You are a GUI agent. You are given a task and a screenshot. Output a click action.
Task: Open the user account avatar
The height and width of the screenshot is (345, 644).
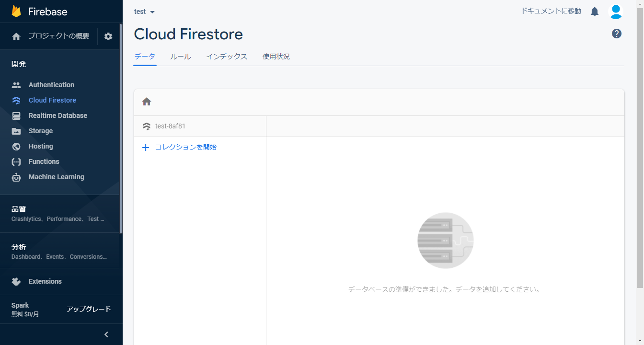point(616,11)
